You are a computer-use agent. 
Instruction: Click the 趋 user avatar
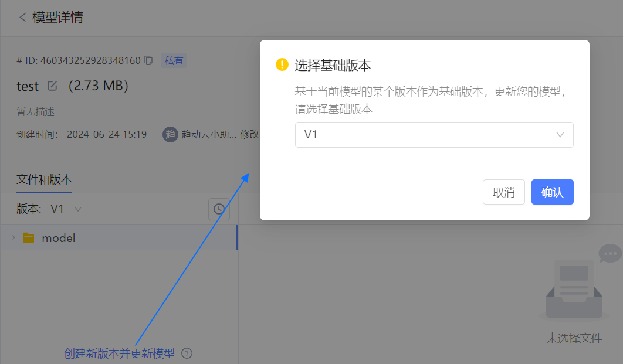[170, 134]
